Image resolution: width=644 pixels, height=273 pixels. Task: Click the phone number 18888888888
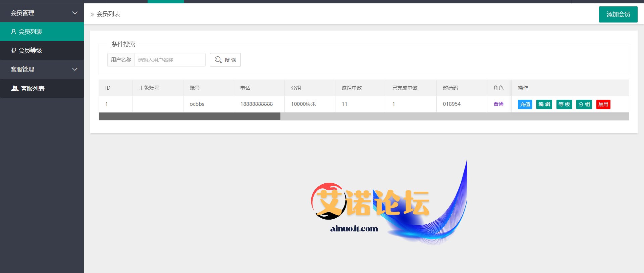[x=257, y=104]
